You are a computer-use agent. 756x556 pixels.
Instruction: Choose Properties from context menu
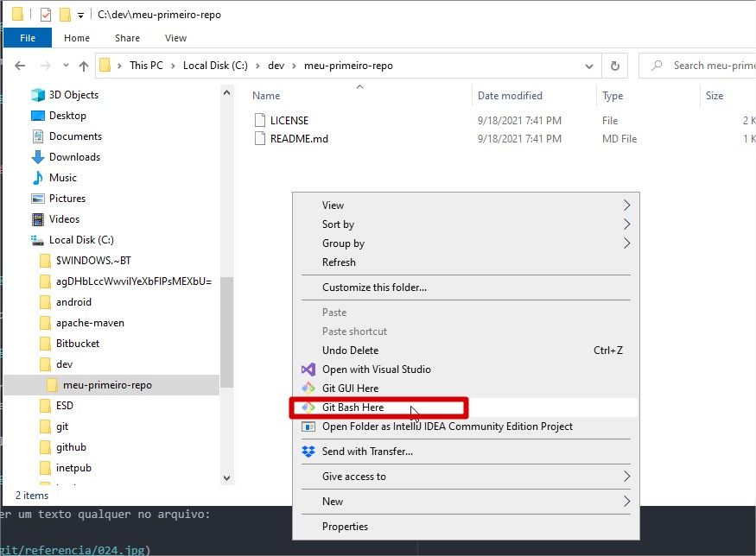click(x=466, y=527)
